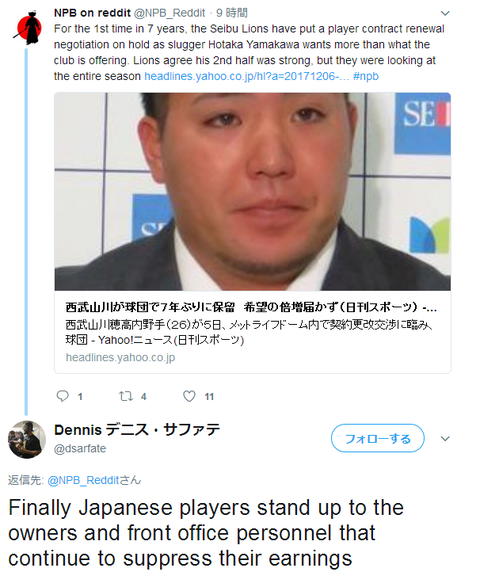Viewport: 480px width, 587px height.
Task: Open the Dennis デニス・サファテ display name
Action: pyautogui.click(x=137, y=430)
